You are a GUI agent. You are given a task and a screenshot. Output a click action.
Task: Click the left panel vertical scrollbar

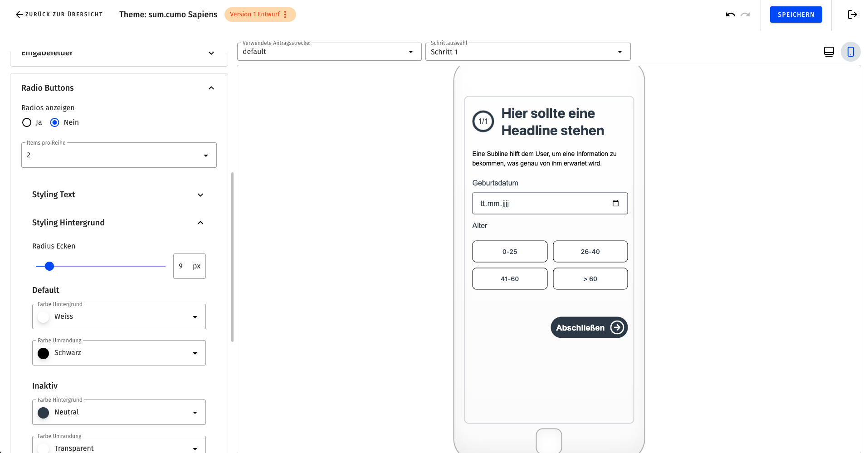pyautogui.click(x=233, y=257)
